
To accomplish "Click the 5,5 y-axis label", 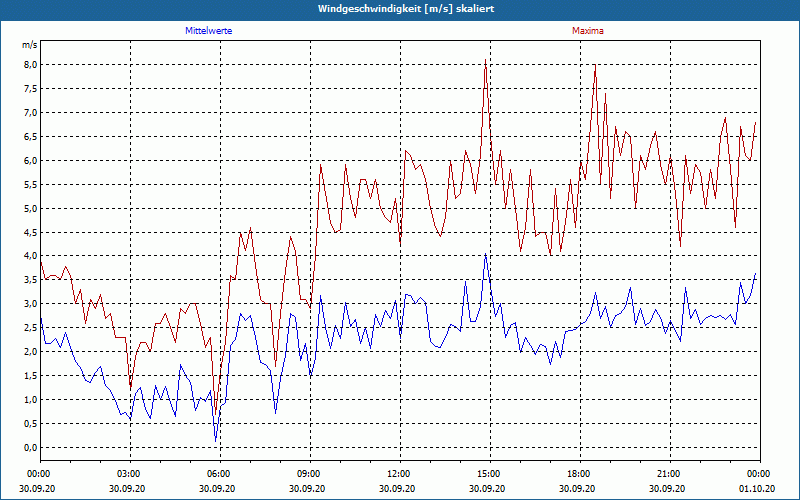I will 29,184.
